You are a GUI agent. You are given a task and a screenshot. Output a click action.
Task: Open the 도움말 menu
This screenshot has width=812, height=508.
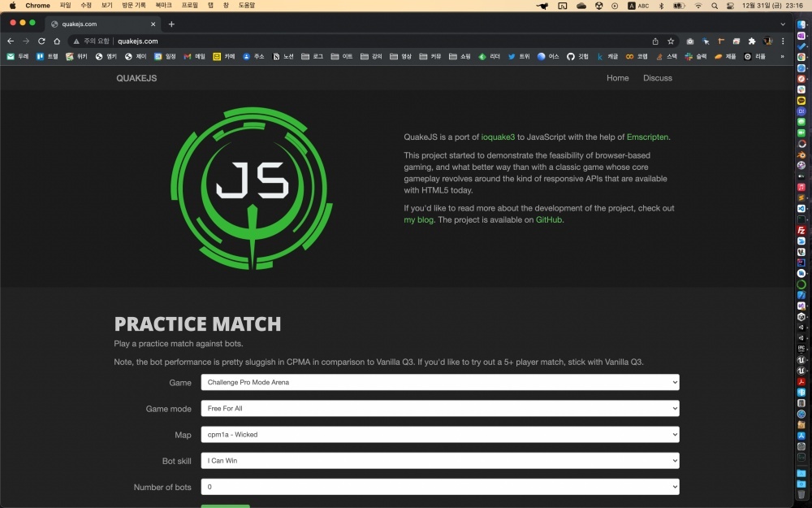(x=247, y=6)
